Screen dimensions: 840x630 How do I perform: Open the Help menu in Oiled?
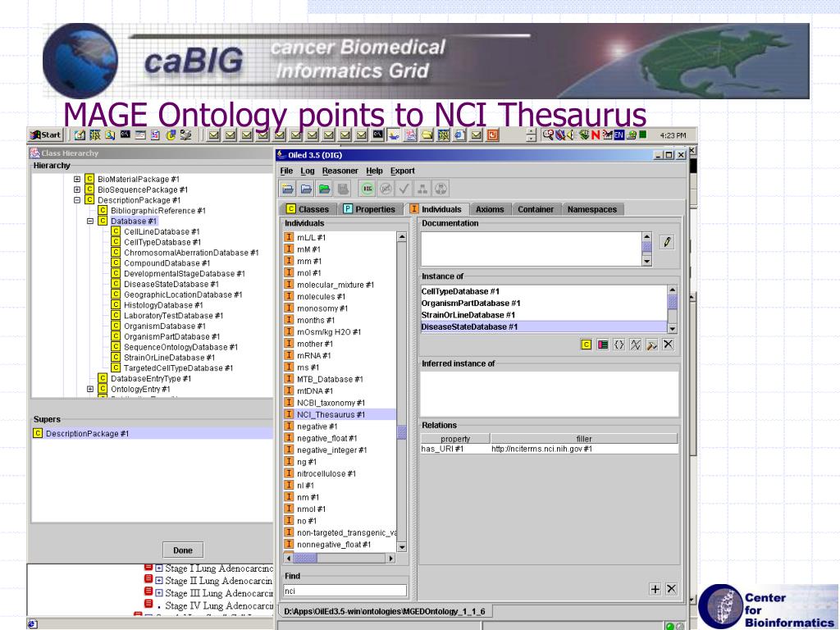[x=374, y=171]
